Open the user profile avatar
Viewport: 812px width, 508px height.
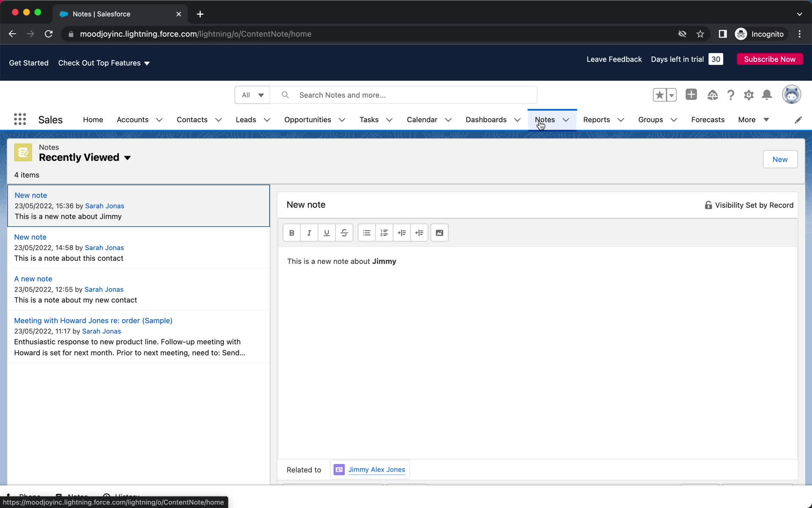click(791, 94)
